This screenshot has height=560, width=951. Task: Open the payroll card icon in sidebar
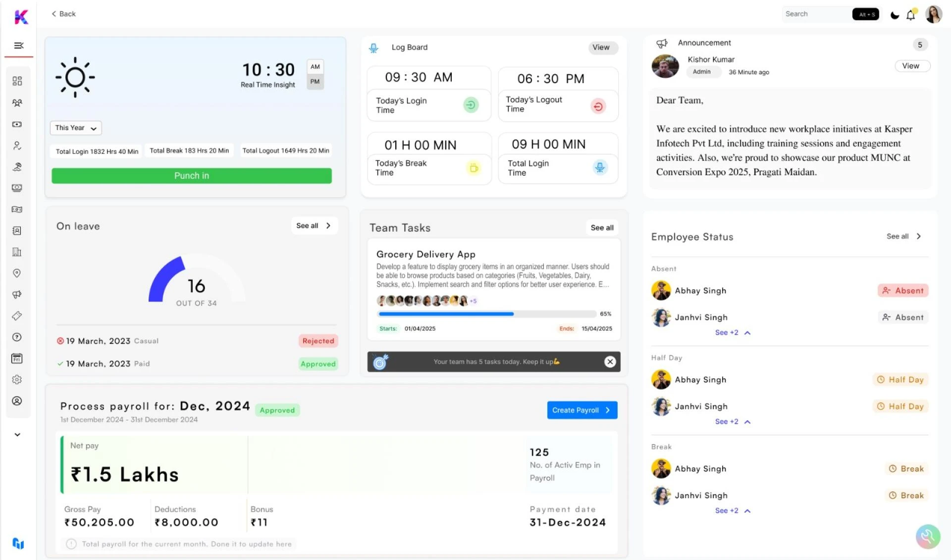(17, 124)
